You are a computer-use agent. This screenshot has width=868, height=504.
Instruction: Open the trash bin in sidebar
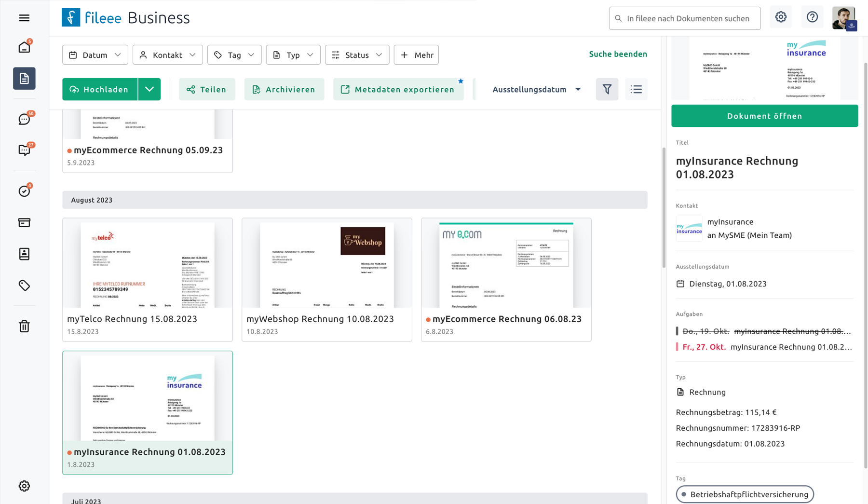click(24, 327)
